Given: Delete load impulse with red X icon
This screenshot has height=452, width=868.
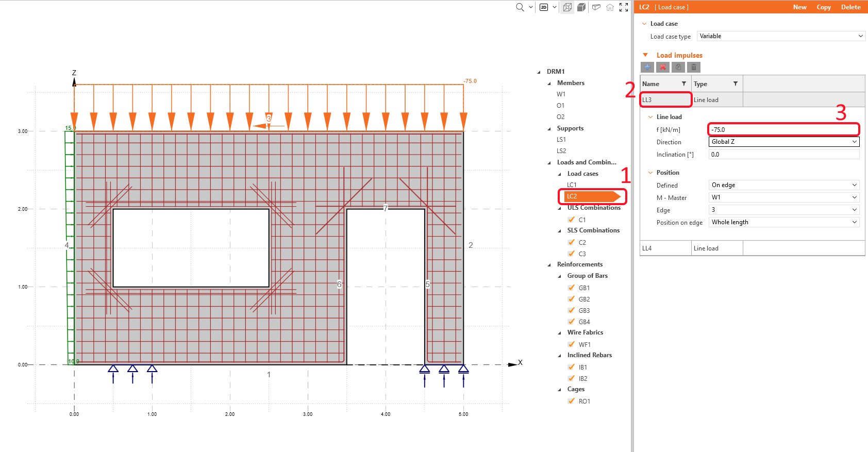Looking at the screenshot, I should pyautogui.click(x=663, y=68).
